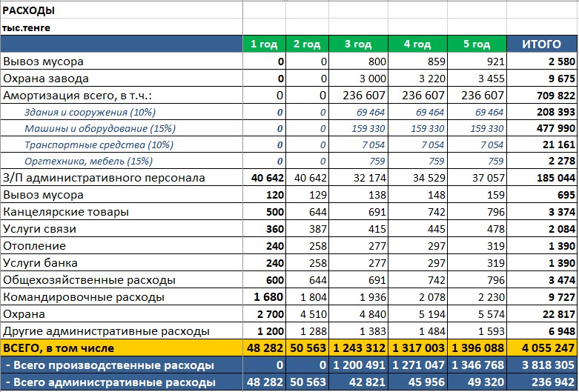
Task: Click the amortization total cell 709 822
Action: point(554,96)
